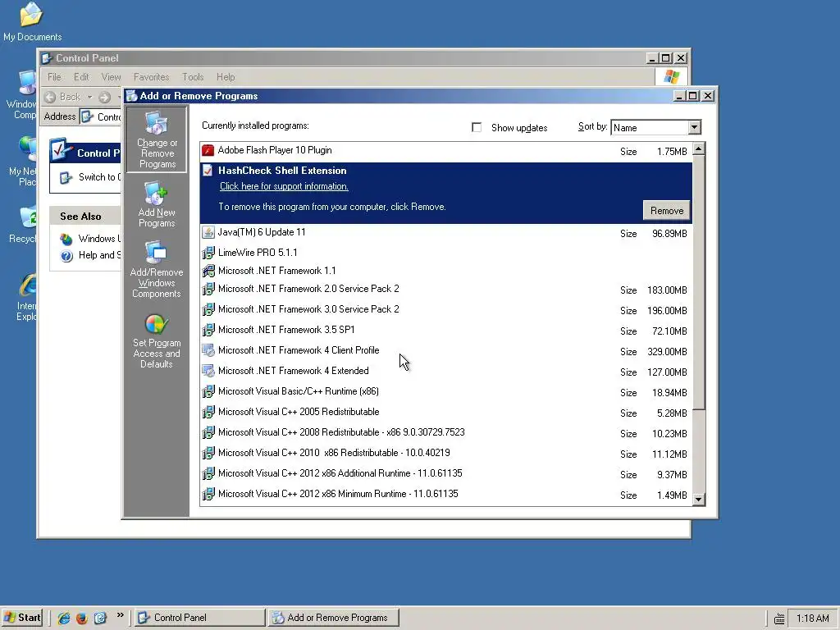The image size is (840, 630).
Task: Click the Address field in Control Panel
Action: coord(101,116)
